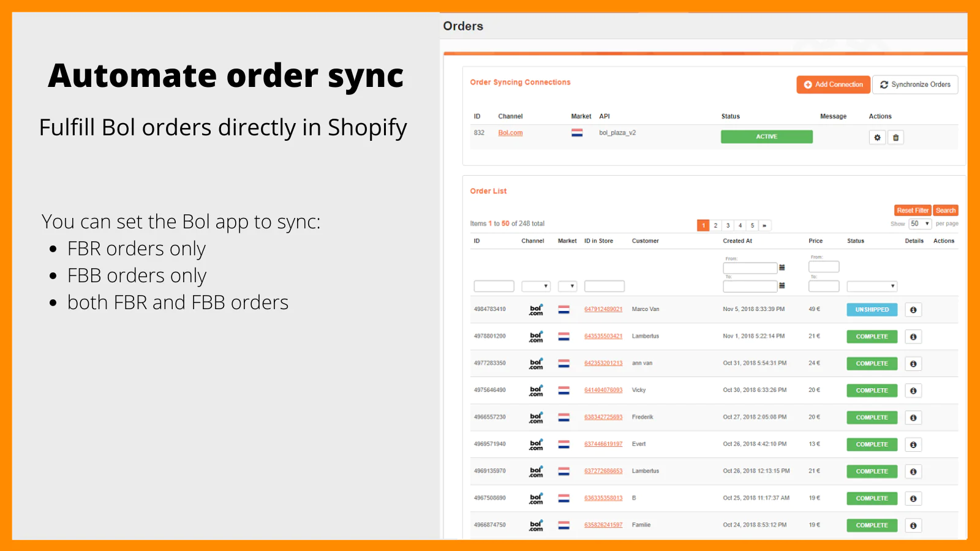
Task: Open calendar picker for From date
Action: click(782, 268)
